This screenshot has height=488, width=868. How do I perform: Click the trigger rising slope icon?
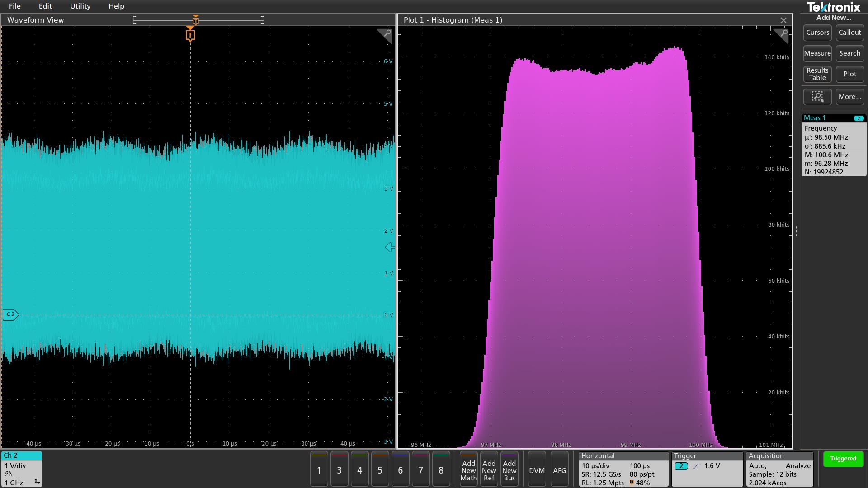point(696,466)
